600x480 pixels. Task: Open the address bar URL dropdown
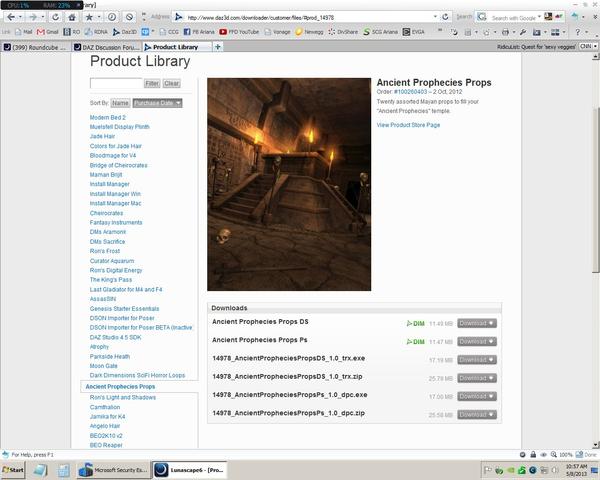click(x=435, y=17)
